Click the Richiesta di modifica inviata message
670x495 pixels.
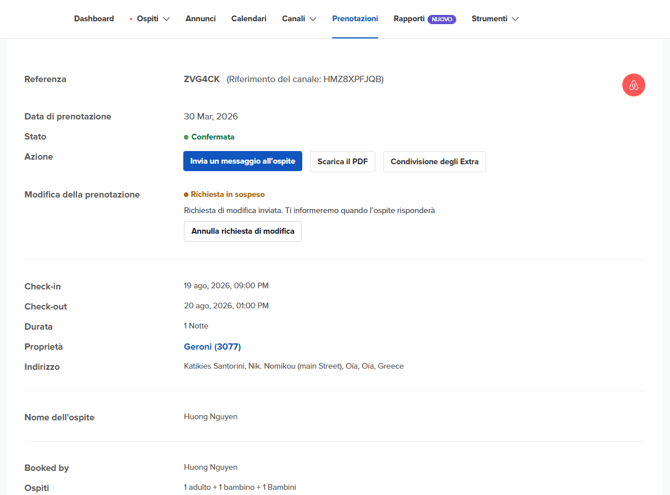point(309,210)
